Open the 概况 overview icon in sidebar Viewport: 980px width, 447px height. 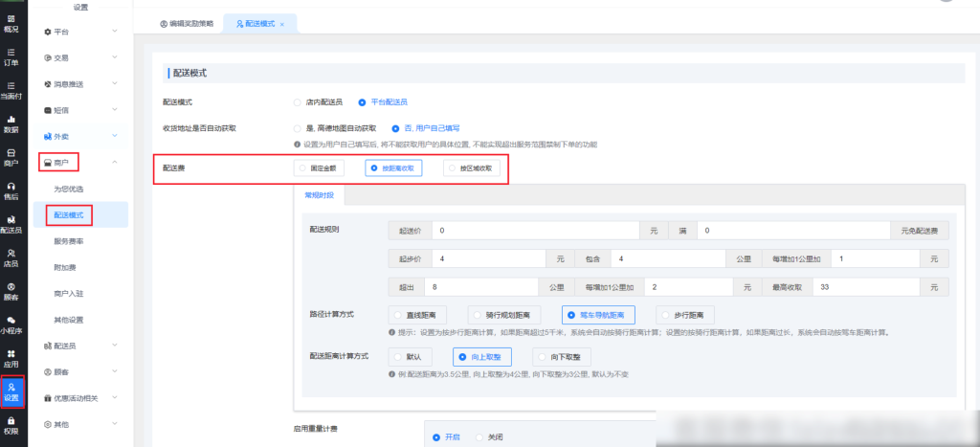[11, 23]
